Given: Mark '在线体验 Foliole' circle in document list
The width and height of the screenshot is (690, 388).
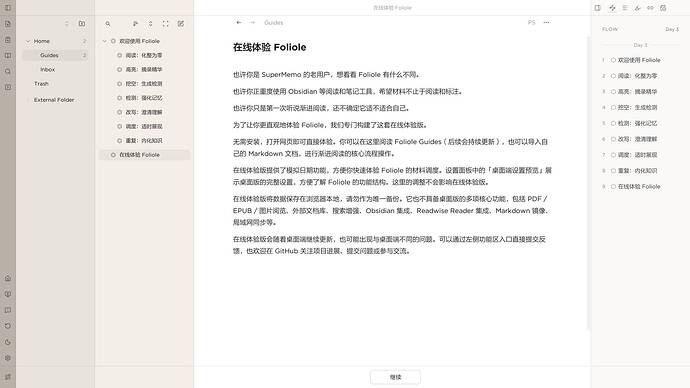Looking at the screenshot, I should coord(113,155).
